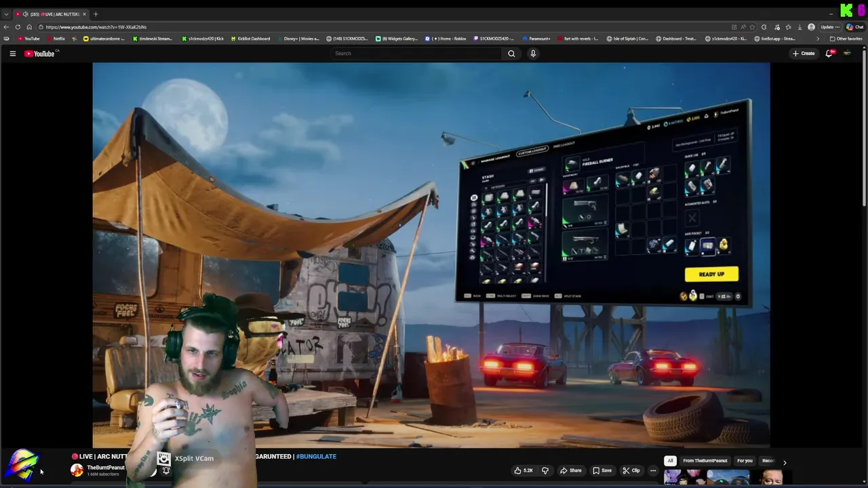Image resolution: width=868 pixels, height=488 pixels.
Task: Open the read aloud icon in address bar
Action: click(743, 27)
